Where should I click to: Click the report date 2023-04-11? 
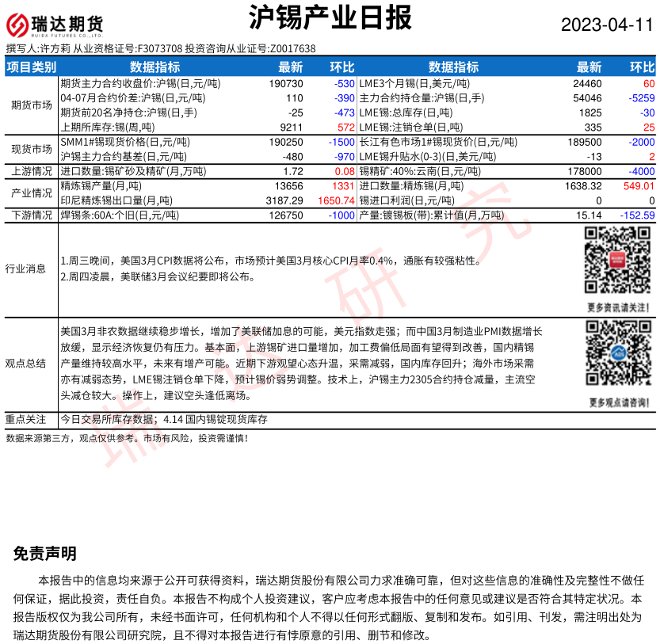(x=607, y=25)
